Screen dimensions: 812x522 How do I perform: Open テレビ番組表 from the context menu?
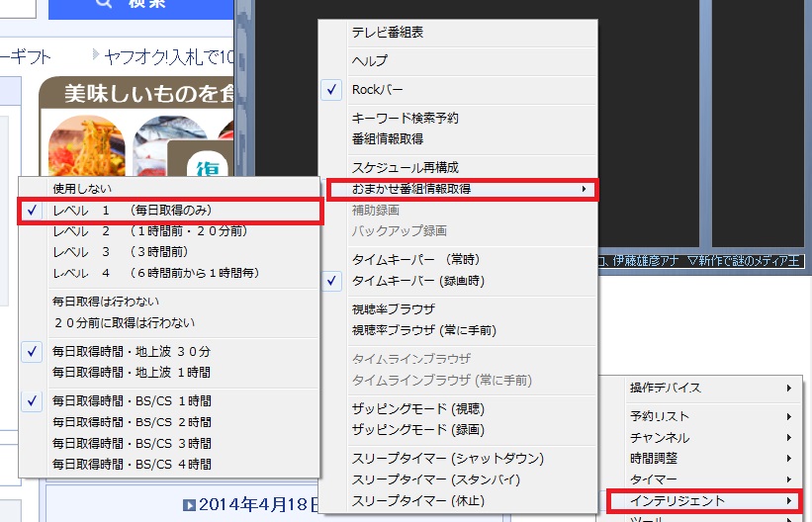click(388, 33)
